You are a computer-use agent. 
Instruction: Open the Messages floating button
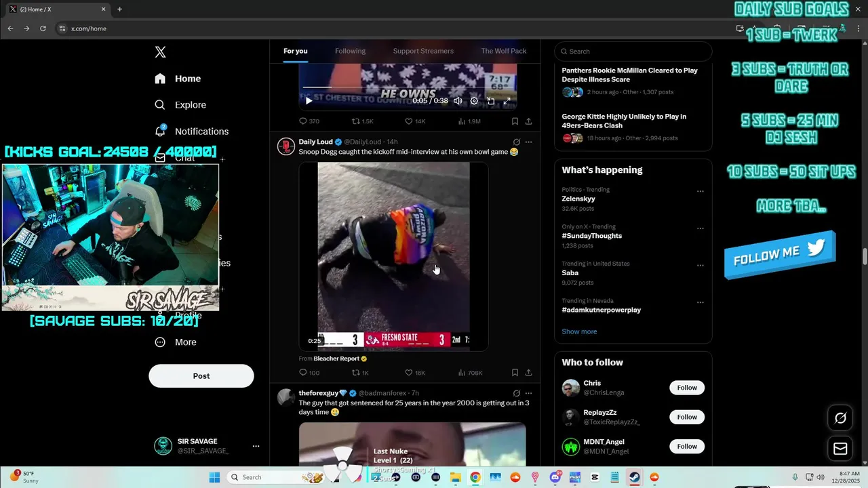pos(840,449)
